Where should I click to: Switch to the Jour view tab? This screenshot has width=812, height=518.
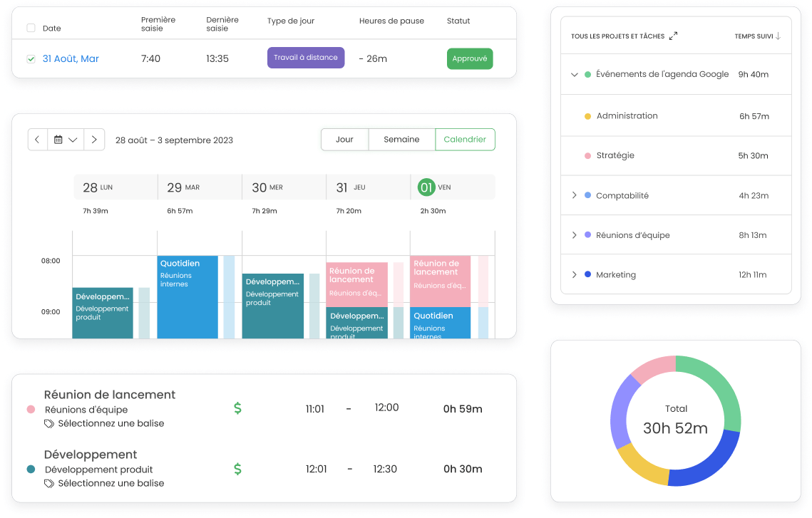pyautogui.click(x=345, y=140)
